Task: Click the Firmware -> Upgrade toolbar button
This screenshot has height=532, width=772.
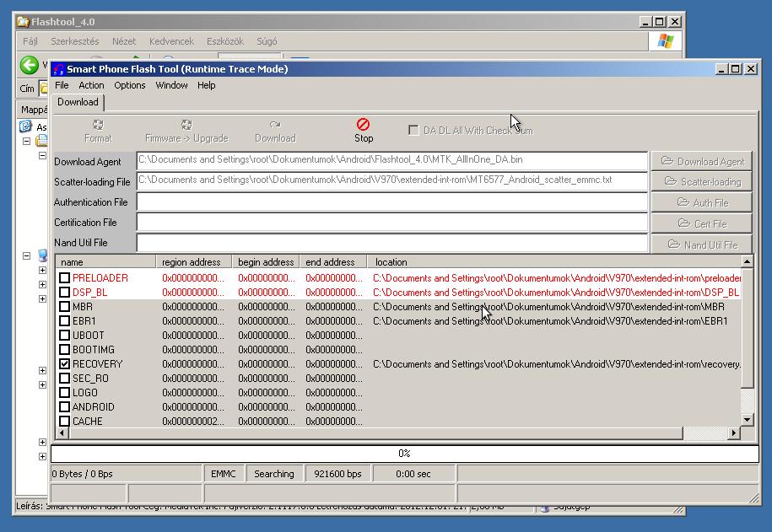Action: pyautogui.click(x=186, y=131)
